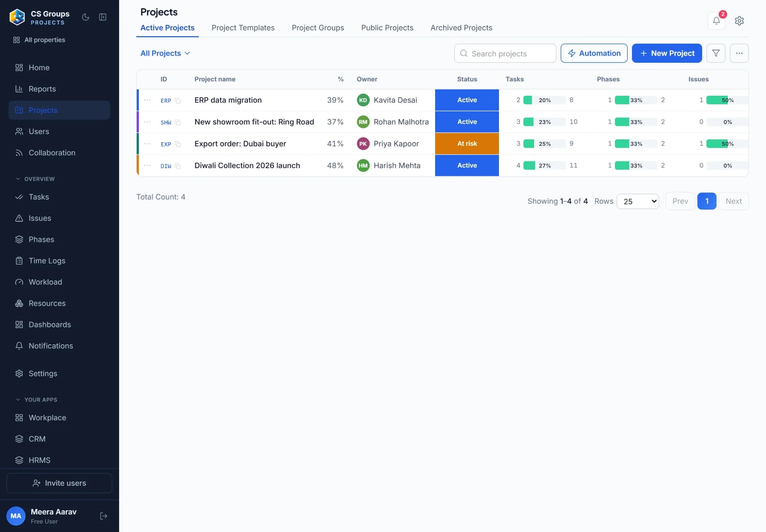
Task: Open row menu dots for ERP project
Action: [148, 100]
